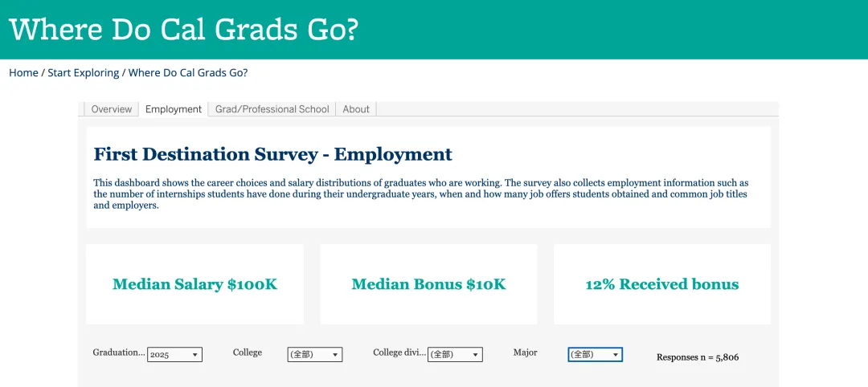Viewport: 868px width, 387px height.
Task: Click the Responses n = 5,806 text
Action: coord(698,357)
